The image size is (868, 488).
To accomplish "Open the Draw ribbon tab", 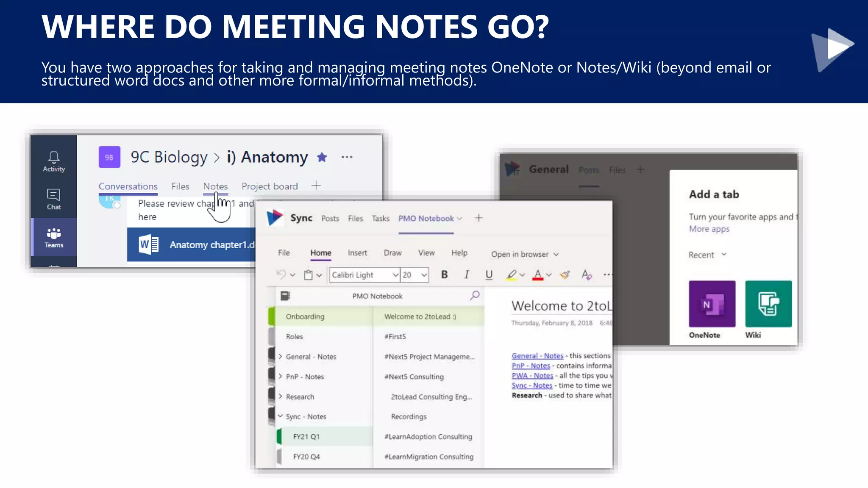I will [392, 253].
